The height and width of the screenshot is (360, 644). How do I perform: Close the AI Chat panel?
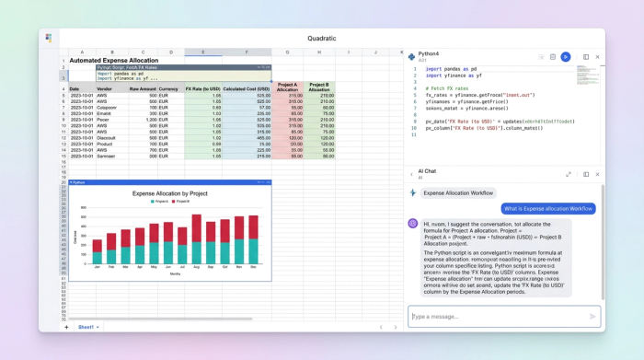click(x=598, y=175)
